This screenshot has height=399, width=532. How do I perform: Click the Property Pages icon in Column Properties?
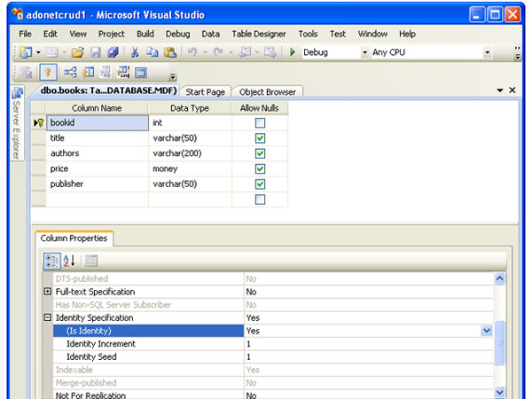[91, 261]
